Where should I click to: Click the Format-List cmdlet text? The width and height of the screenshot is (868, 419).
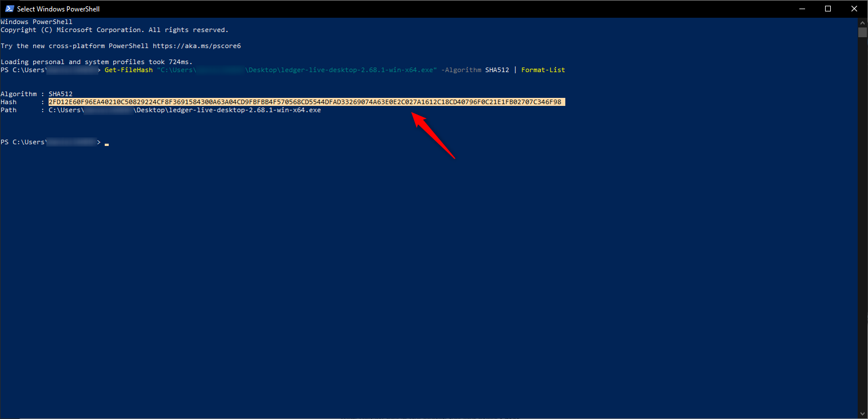click(x=542, y=70)
